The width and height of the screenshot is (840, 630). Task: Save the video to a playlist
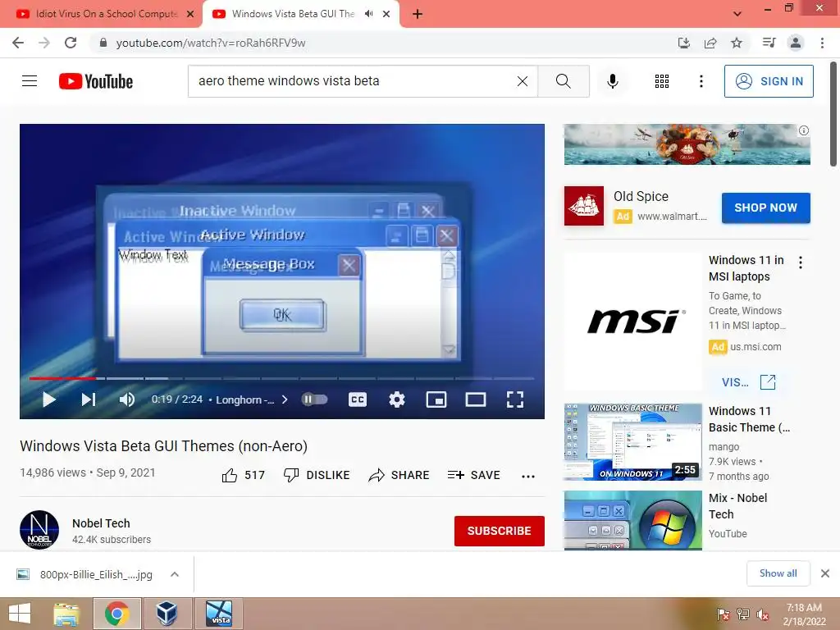coord(474,475)
